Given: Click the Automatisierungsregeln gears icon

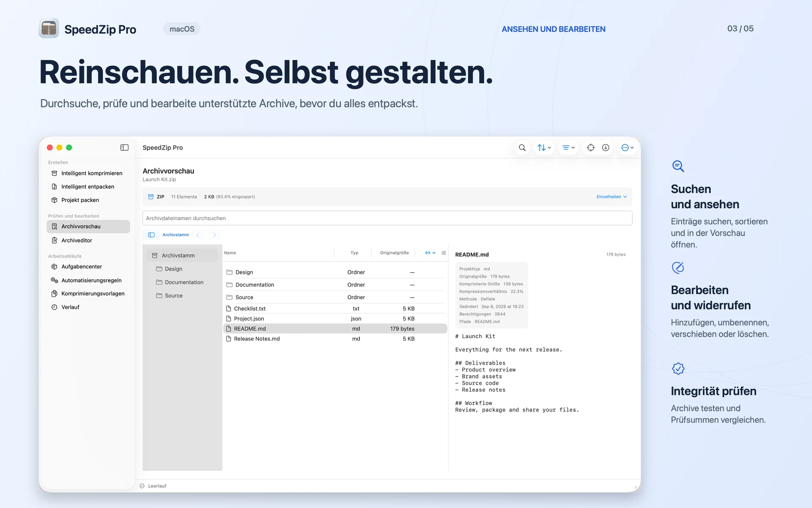Looking at the screenshot, I should click(54, 280).
